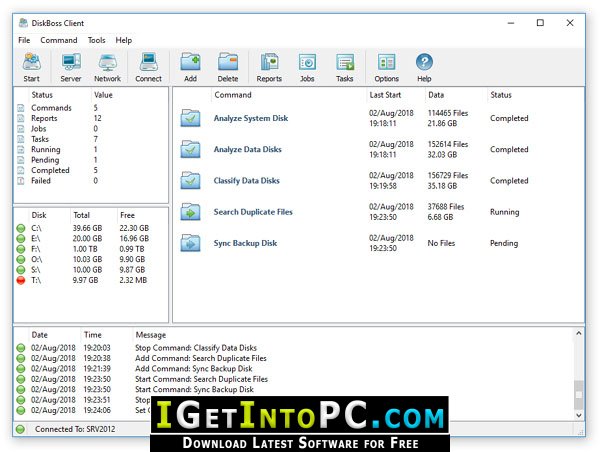Select the Analyze System Disk command
The height and width of the screenshot is (452, 600).
pos(251,118)
